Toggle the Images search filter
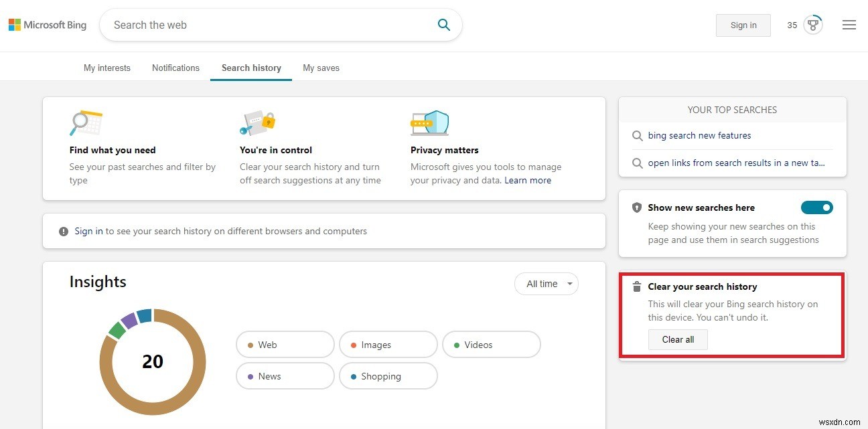The height and width of the screenshot is (429, 868). point(387,344)
